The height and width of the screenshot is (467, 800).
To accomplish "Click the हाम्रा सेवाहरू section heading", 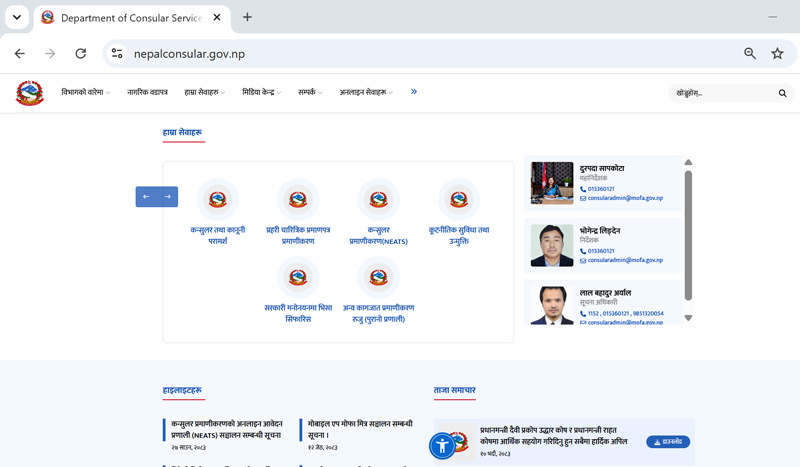I will 182,132.
